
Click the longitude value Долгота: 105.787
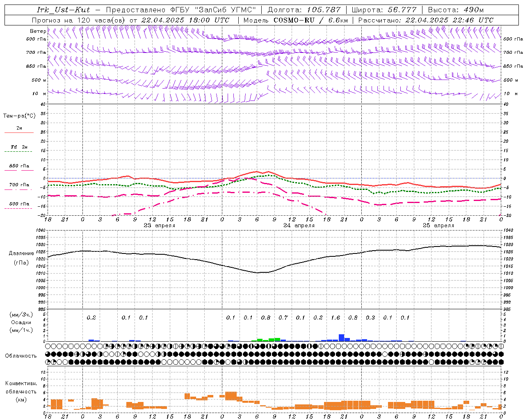(304, 10)
